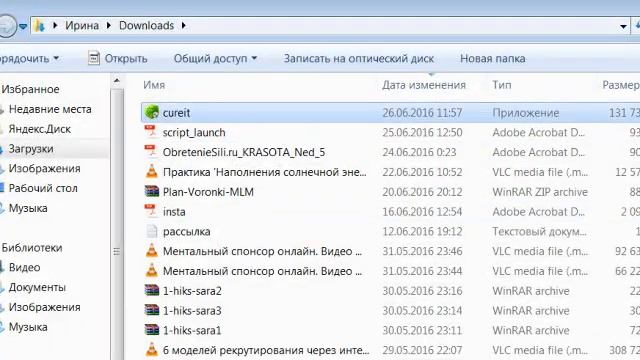Click the VLC icon of Практика 'Наполнения file
Viewport: 640px width, 360px height.
pyautogui.click(x=151, y=171)
